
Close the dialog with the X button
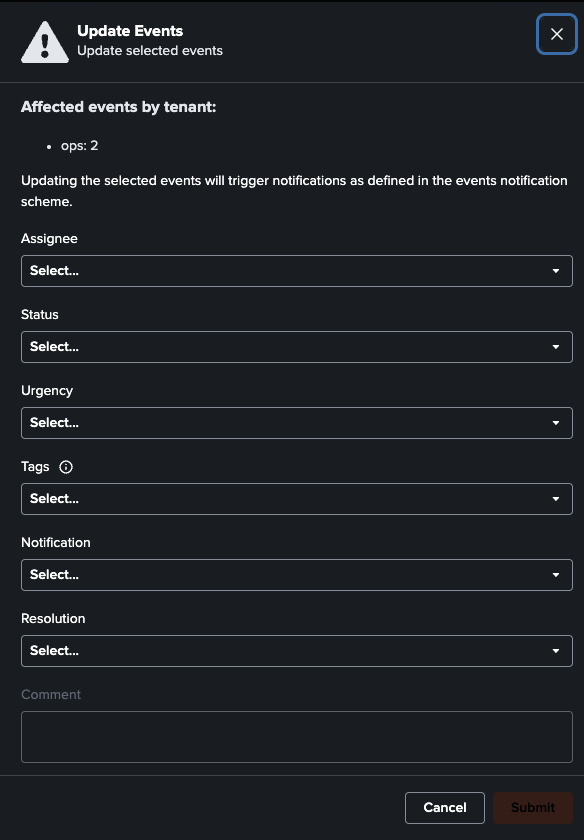[x=557, y=34]
